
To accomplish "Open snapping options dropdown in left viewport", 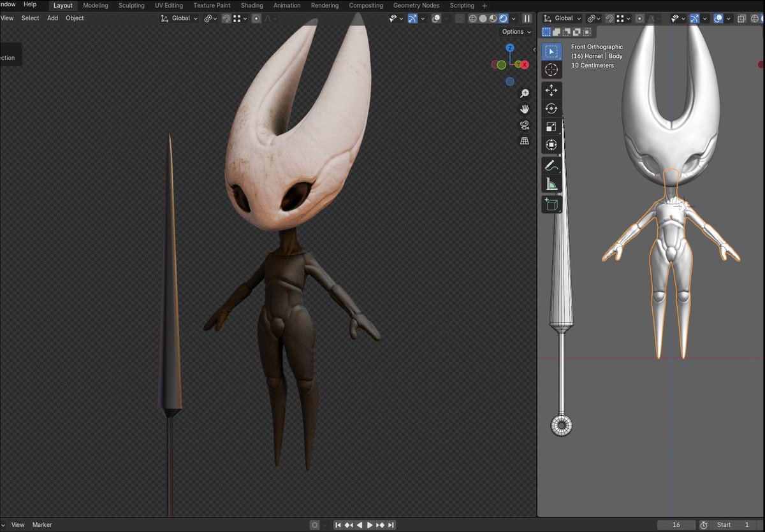I will (240, 18).
